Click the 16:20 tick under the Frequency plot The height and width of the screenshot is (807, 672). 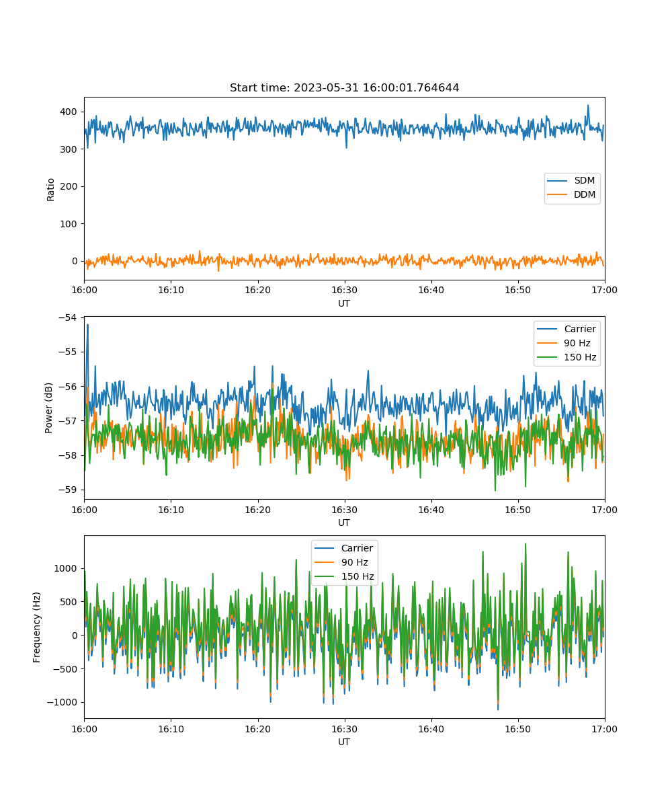(x=257, y=728)
